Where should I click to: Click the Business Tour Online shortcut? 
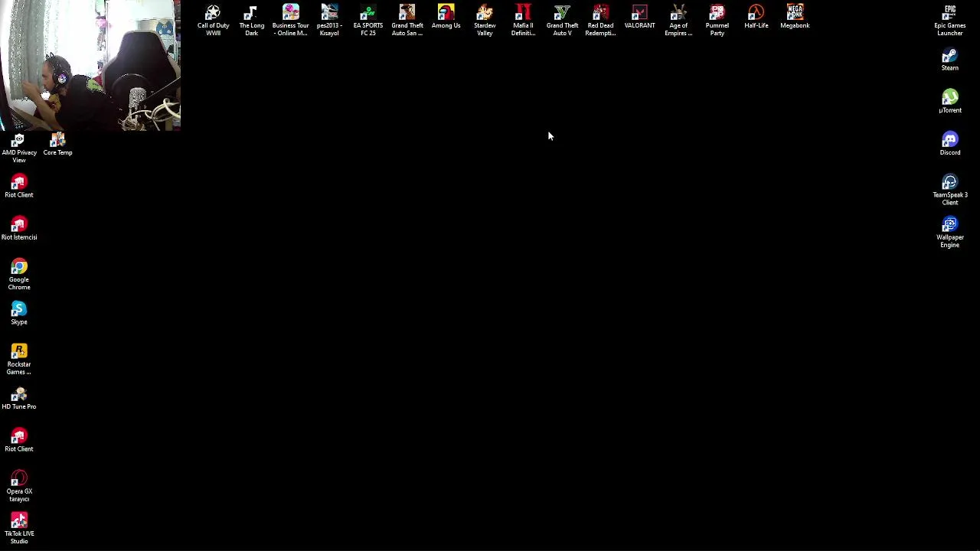coord(290,21)
